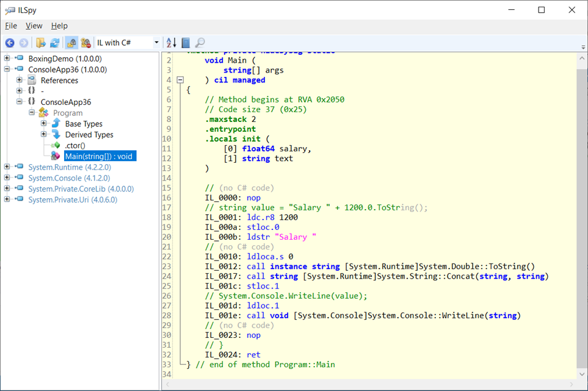Click the Reload assemblies refresh icon
588x391 pixels.
(54, 43)
